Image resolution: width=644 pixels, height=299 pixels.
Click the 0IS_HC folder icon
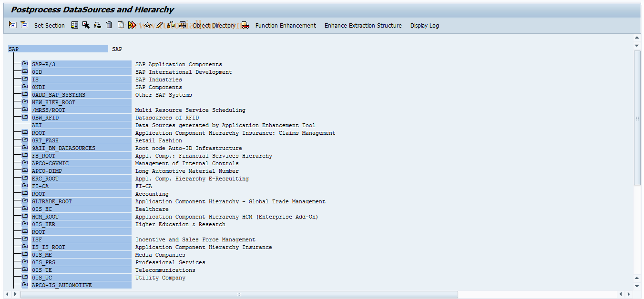[x=25, y=209]
